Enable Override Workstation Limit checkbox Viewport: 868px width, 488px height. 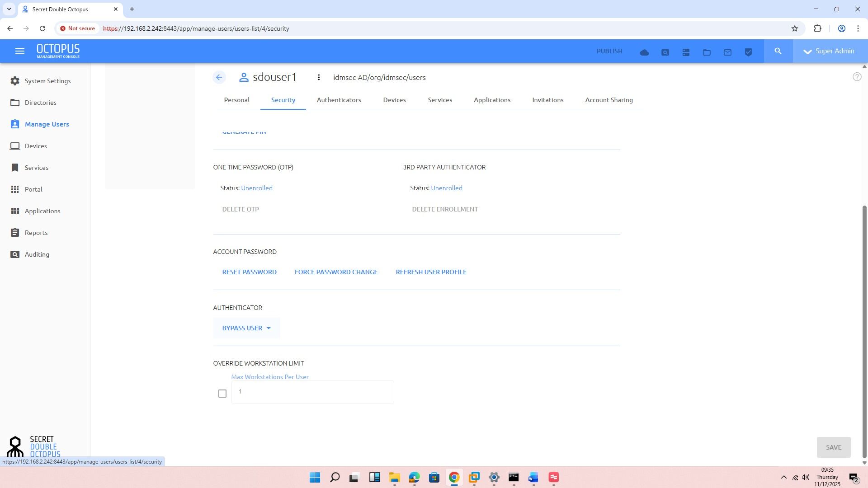pyautogui.click(x=222, y=394)
